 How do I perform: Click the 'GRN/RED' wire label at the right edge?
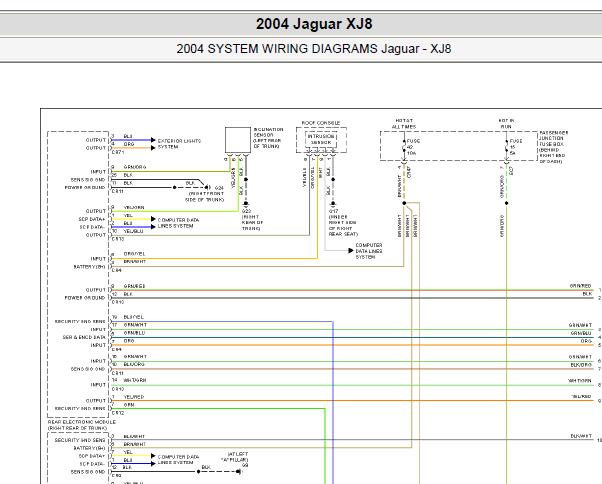coord(580,286)
